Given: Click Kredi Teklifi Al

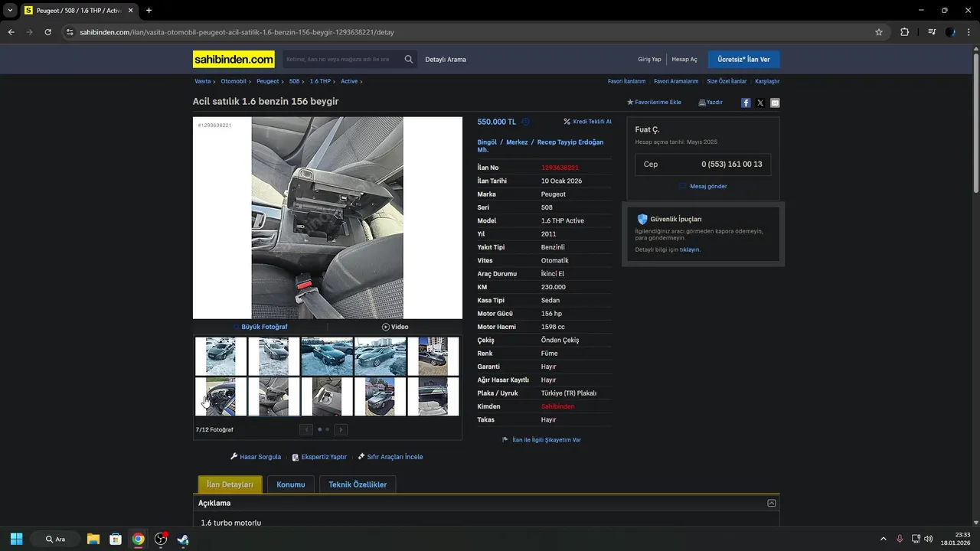Looking at the screenshot, I should tap(587, 122).
